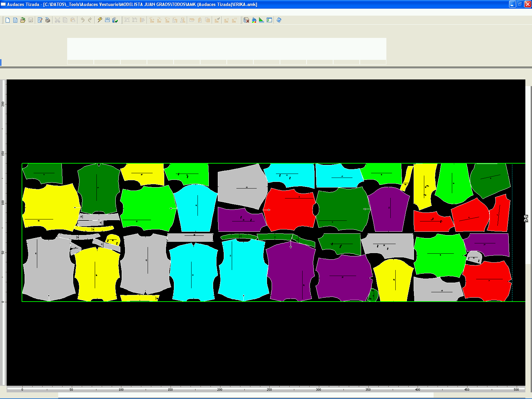The image size is (532, 399).
Task: Restore down the application window
Action: tap(520, 4)
